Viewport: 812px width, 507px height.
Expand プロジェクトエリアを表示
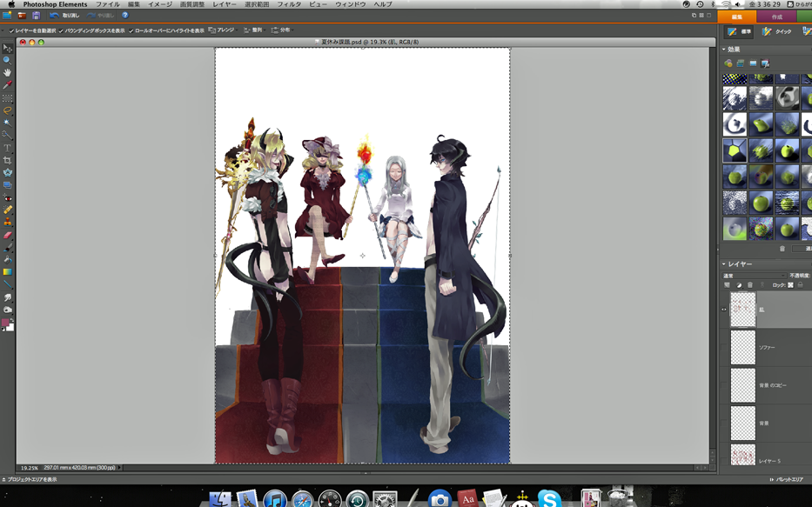[x=29, y=479]
